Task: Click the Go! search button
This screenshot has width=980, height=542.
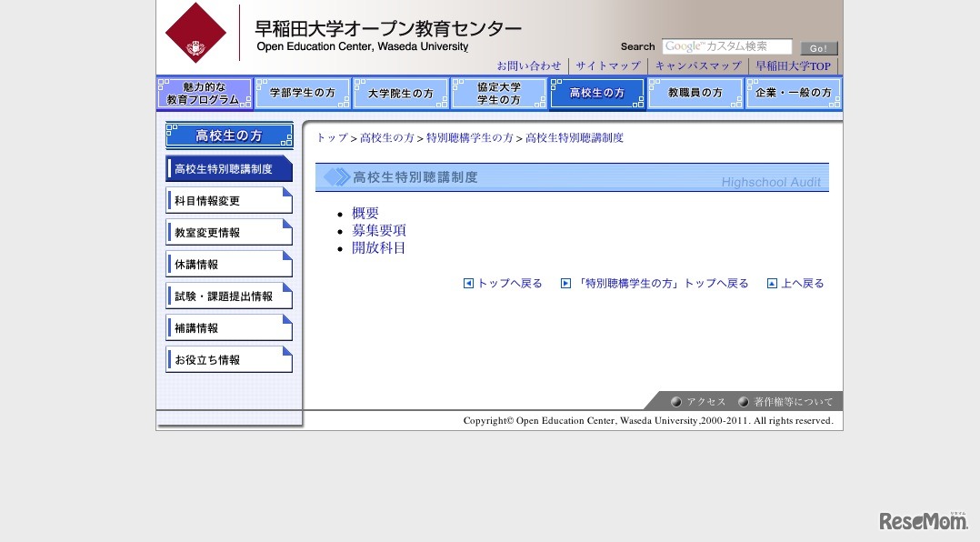Action: 817,46
